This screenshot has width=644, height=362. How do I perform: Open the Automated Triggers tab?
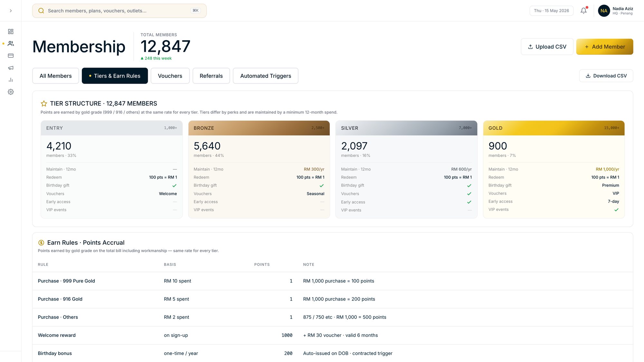pyautogui.click(x=266, y=76)
